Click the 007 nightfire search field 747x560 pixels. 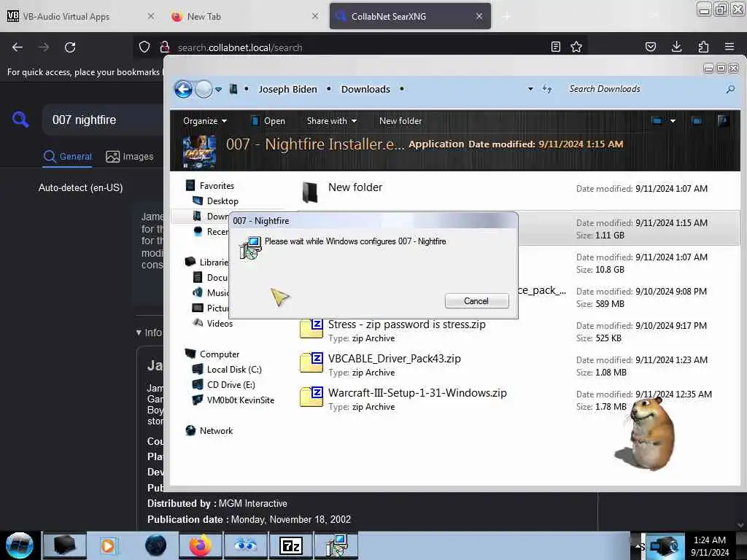point(102,120)
